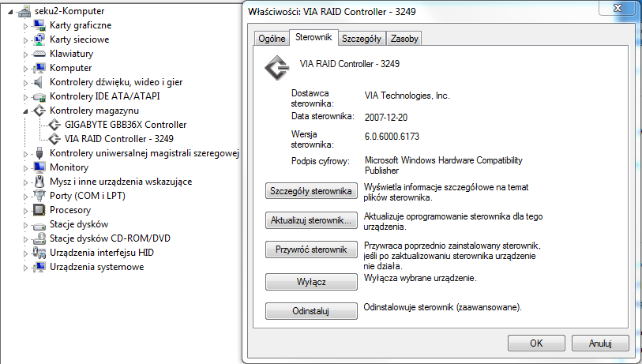642x364 pixels.
Task: Click the GIGABYTE GBB36X Controller icon
Action: coord(54,125)
